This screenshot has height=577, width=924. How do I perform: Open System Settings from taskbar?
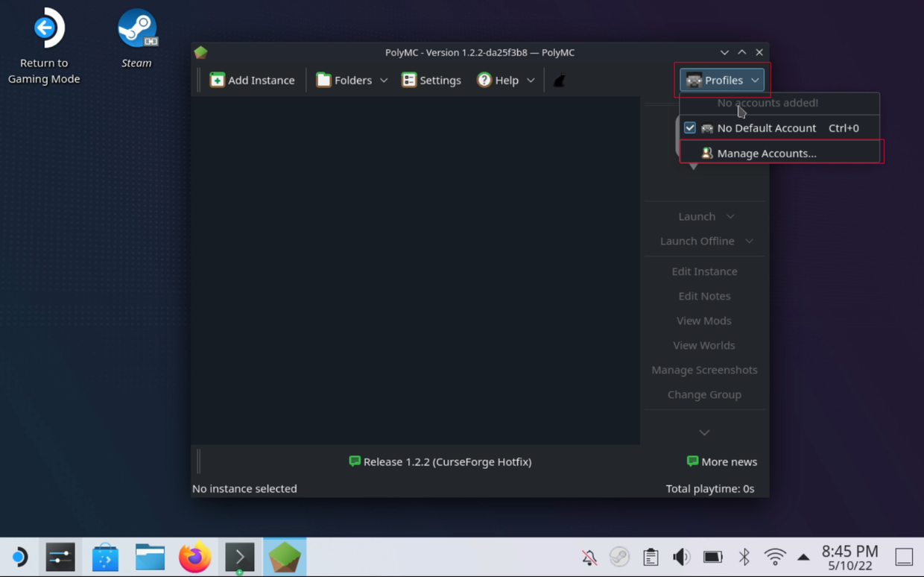(60, 557)
